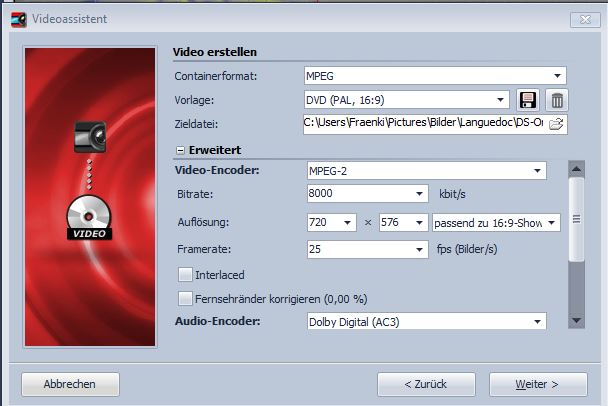Click the camera icon in the red sidebar
Image resolution: width=608 pixels, height=406 pixels.
pyautogui.click(x=90, y=137)
